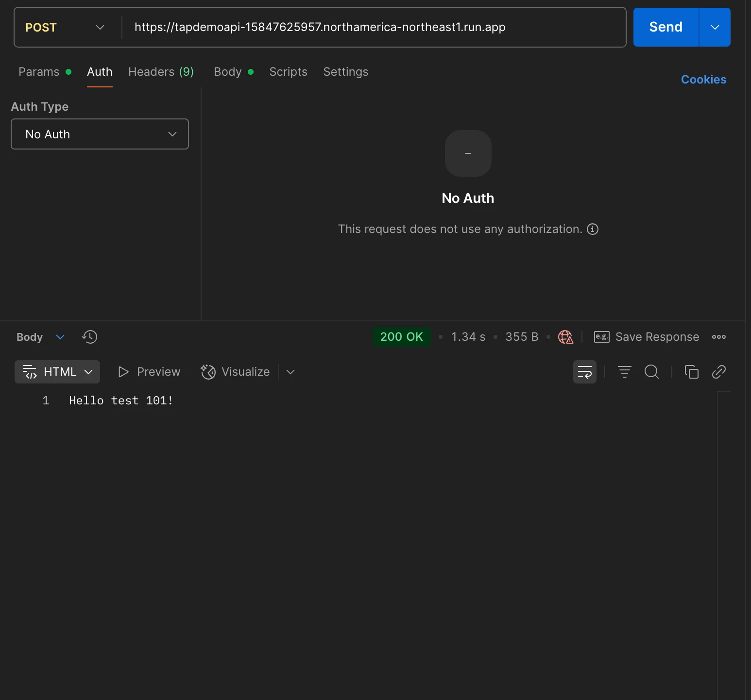Click the network warning globe icon
Screen dimensions: 751x700
pos(565,337)
